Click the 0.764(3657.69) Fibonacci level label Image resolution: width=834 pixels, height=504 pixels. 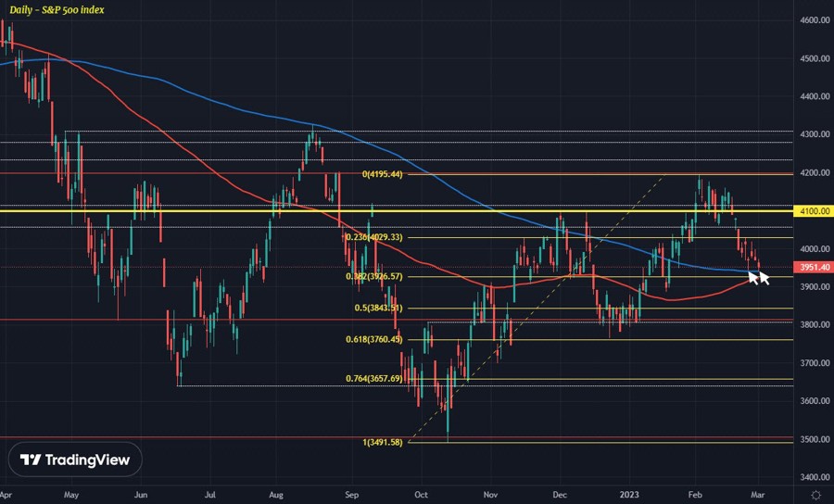coord(374,379)
